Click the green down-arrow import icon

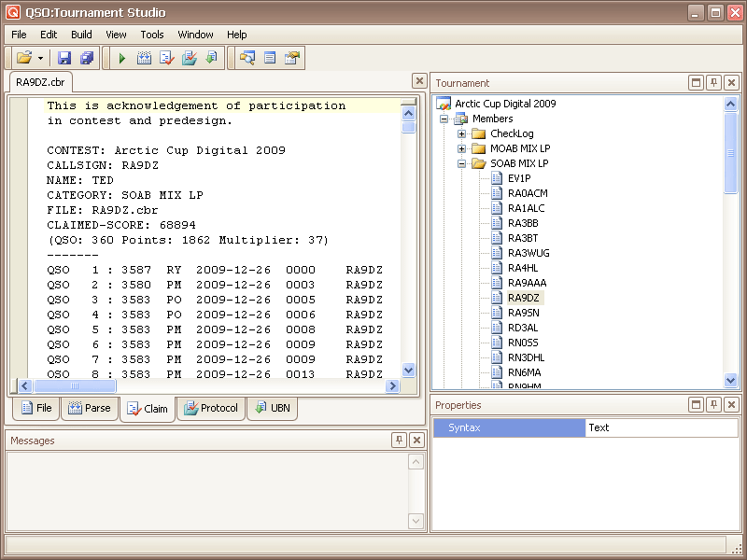point(211,58)
